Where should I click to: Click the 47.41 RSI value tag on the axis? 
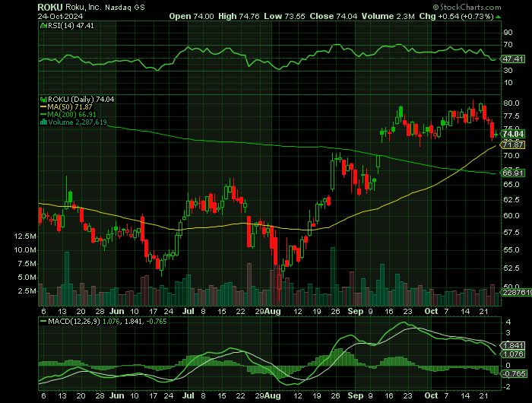(x=513, y=59)
